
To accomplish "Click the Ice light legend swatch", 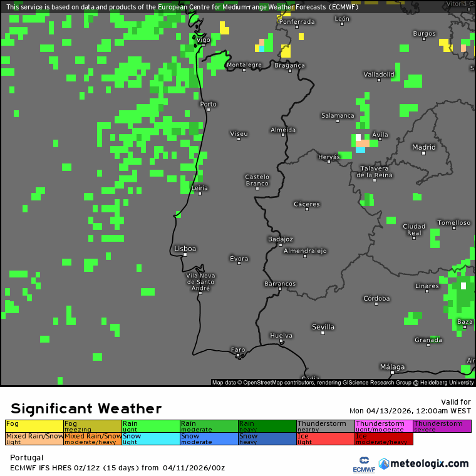I will (x=326, y=438).
